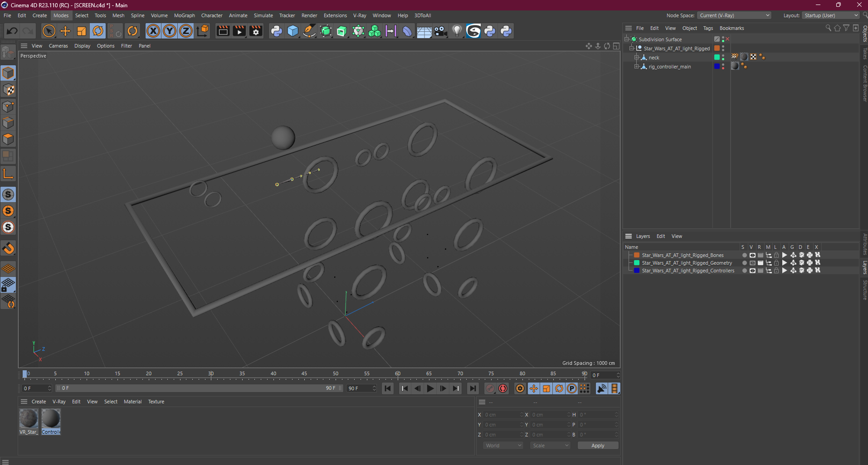Click the magnet Snap icon
The image size is (868, 465).
point(8,248)
